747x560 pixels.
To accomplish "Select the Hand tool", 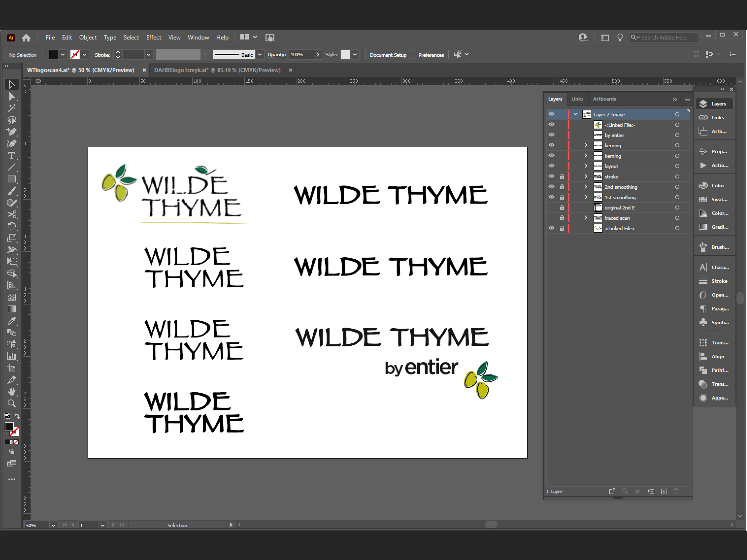I will coord(11,392).
